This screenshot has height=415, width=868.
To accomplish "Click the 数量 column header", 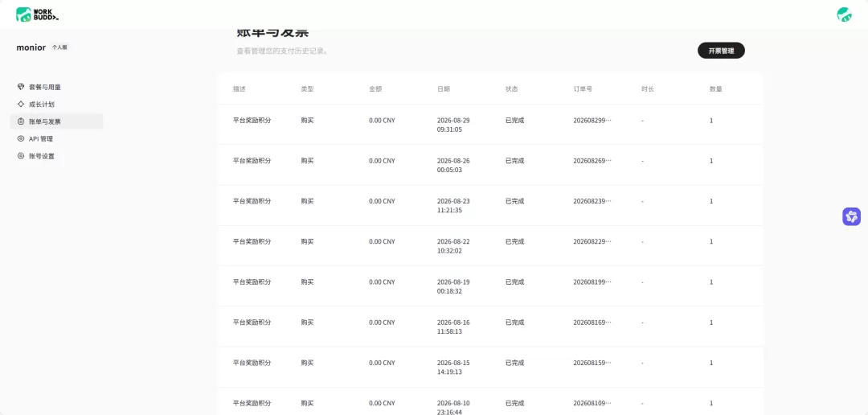I will 716,88.
